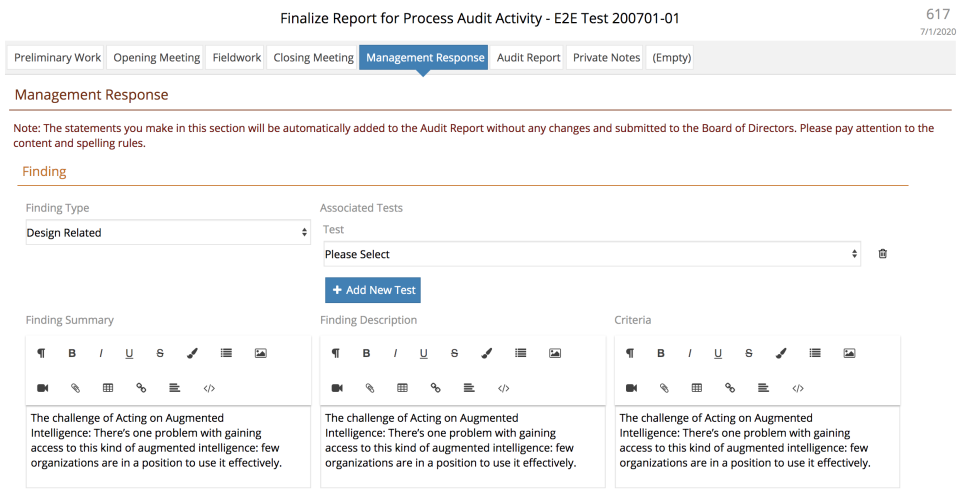Click the Add New Test button
This screenshot has width=960, height=504.
click(x=373, y=290)
